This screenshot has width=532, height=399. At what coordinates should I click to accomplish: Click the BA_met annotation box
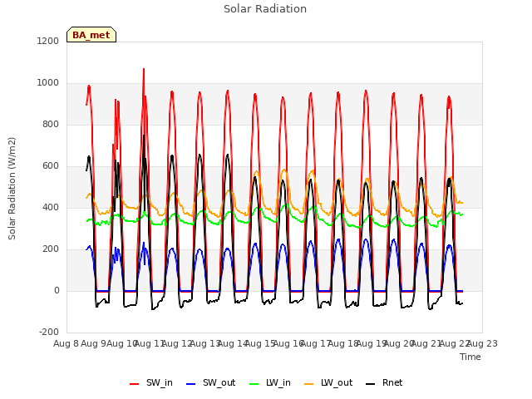click(x=91, y=35)
